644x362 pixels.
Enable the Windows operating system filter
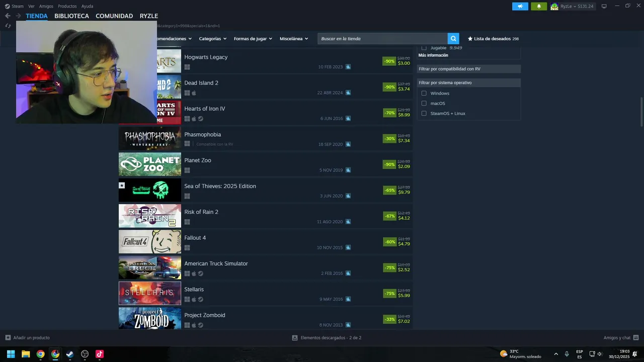(x=424, y=94)
